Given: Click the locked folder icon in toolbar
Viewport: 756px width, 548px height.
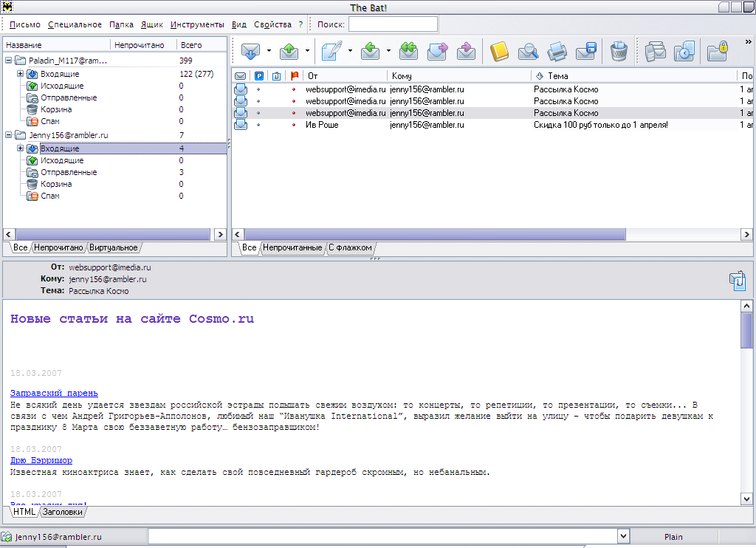Looking at the screenshot, I should click(718, 51).
